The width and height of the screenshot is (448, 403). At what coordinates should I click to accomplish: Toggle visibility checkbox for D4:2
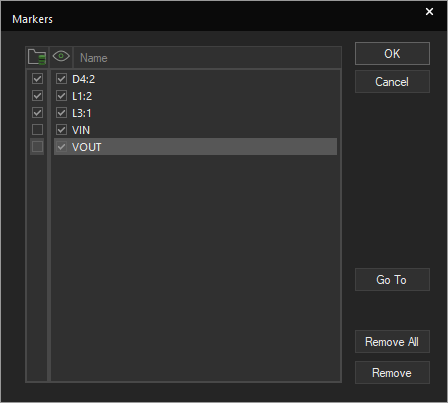click(61, 79)
